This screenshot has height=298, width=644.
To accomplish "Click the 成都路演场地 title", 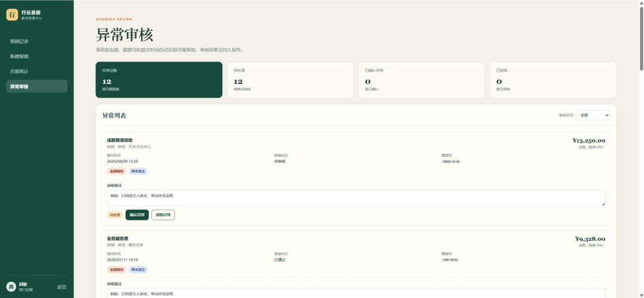I will click(119, 140).
